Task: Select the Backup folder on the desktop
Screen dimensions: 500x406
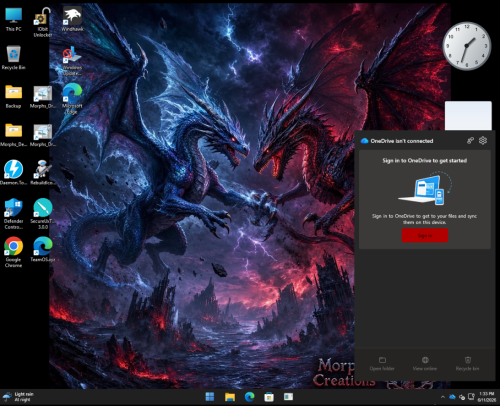Action: point(13,96)
